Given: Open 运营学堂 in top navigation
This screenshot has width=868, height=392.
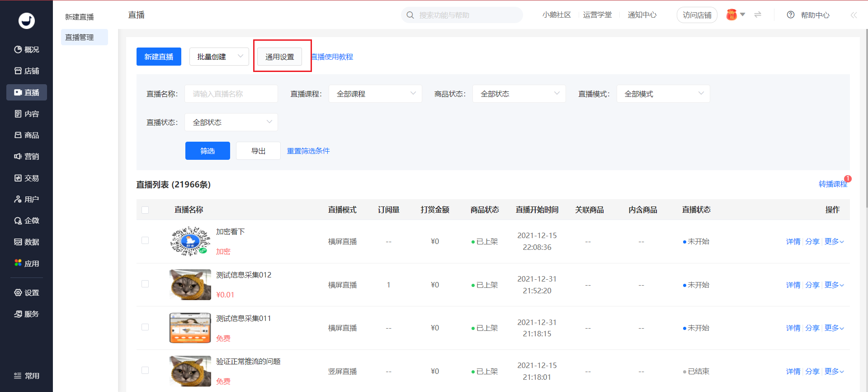Looking at the screenshot, I should point(597,15).
